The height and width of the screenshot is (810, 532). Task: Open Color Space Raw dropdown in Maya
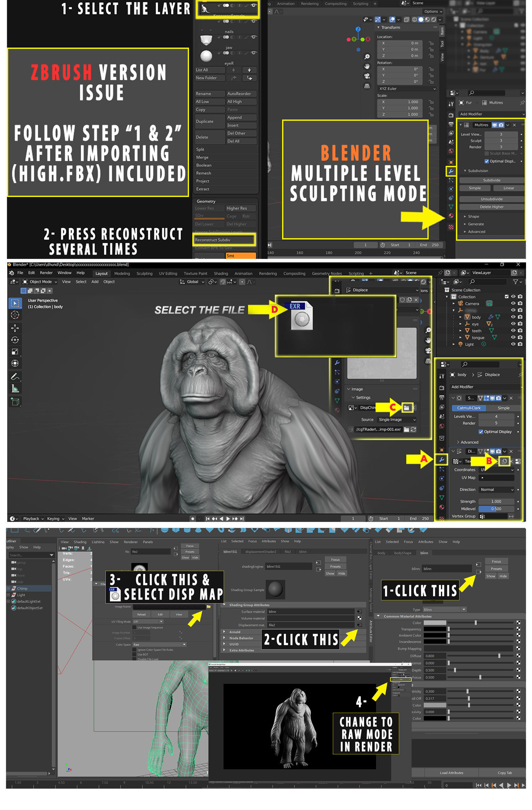tap(159, 644)
